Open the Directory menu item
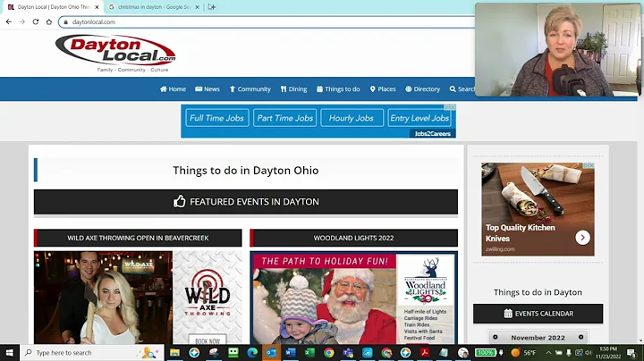Viewport: 644px width, 361px height. click(x=422, y=89)
